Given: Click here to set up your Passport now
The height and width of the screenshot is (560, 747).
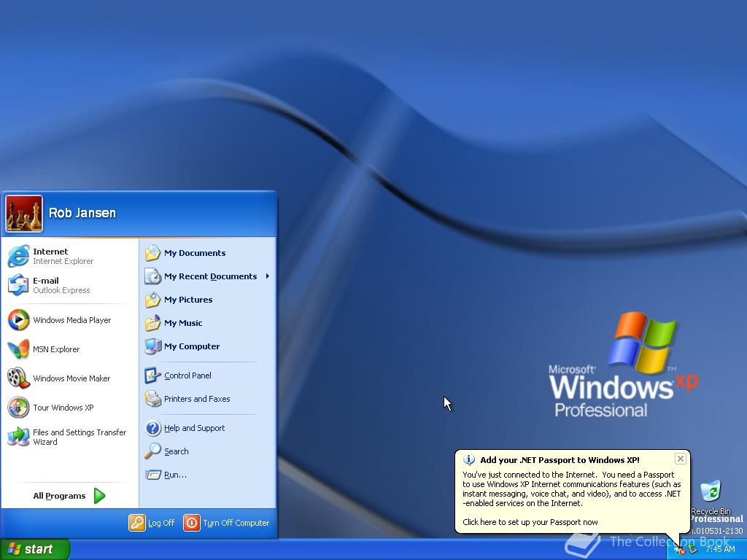Looking at the screenshot, I should pos(530,522).
